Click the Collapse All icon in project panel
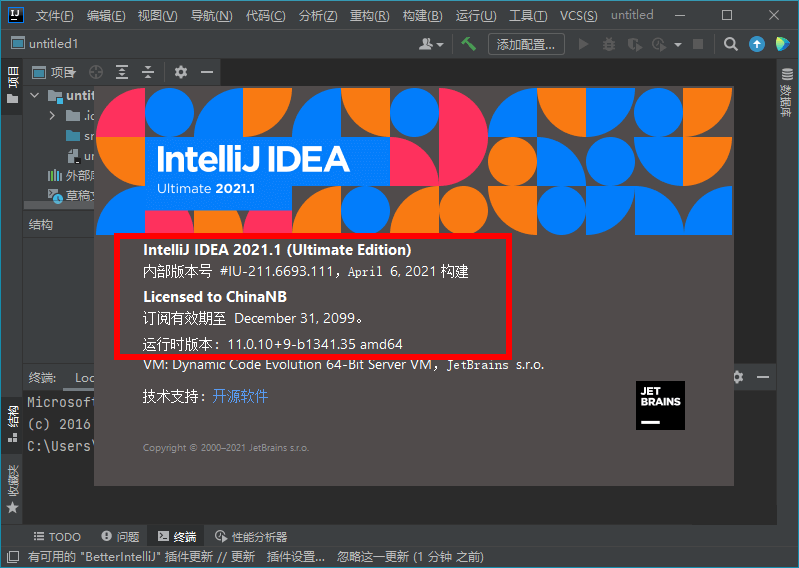 pyautogui.click(x=148, y=72)
